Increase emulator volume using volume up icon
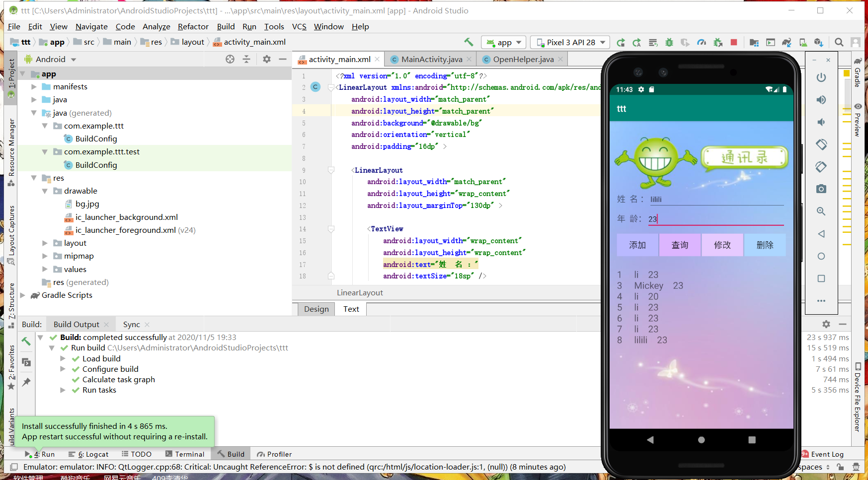The height and width of the screenshot is (480, 868). click(x=821, y=100)
